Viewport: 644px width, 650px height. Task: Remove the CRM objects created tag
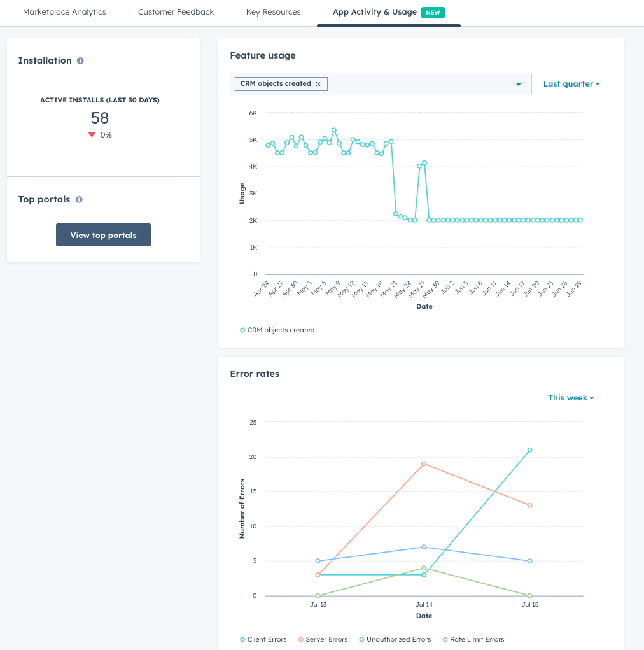click(318, 84)
